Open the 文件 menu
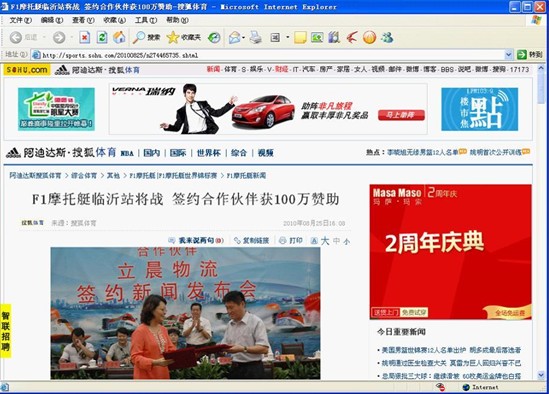 [20, 20]
